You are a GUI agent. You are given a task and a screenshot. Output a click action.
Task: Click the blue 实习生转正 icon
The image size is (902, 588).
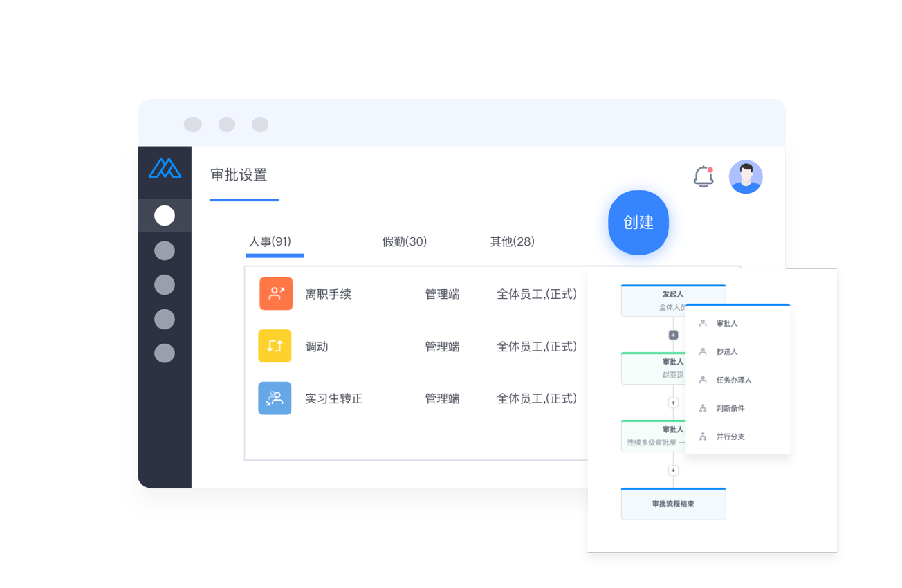point(275,398)
